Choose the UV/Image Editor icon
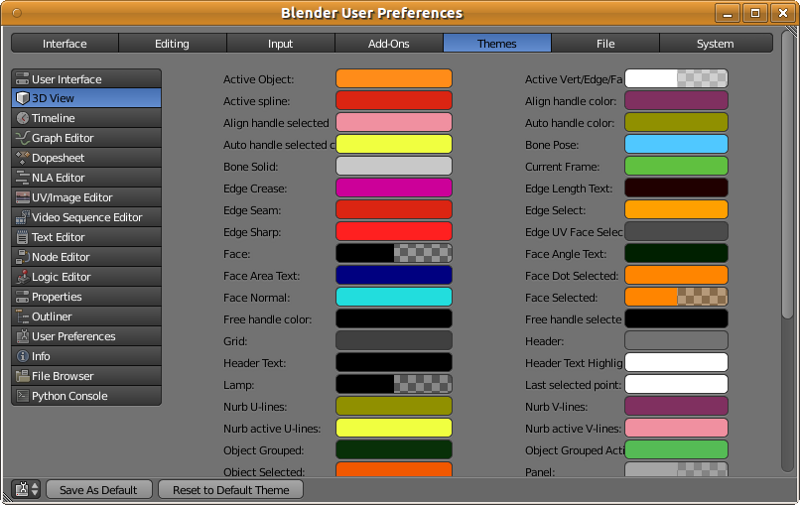The width and height of the screenshot is (800, 505). click(x=22, y=197)
